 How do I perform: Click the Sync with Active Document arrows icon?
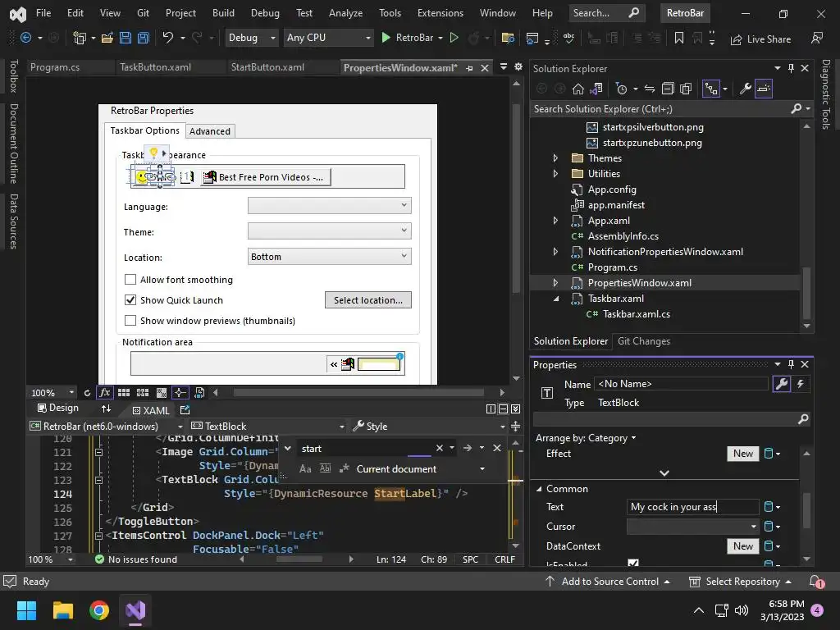click(x=650, y=89)
